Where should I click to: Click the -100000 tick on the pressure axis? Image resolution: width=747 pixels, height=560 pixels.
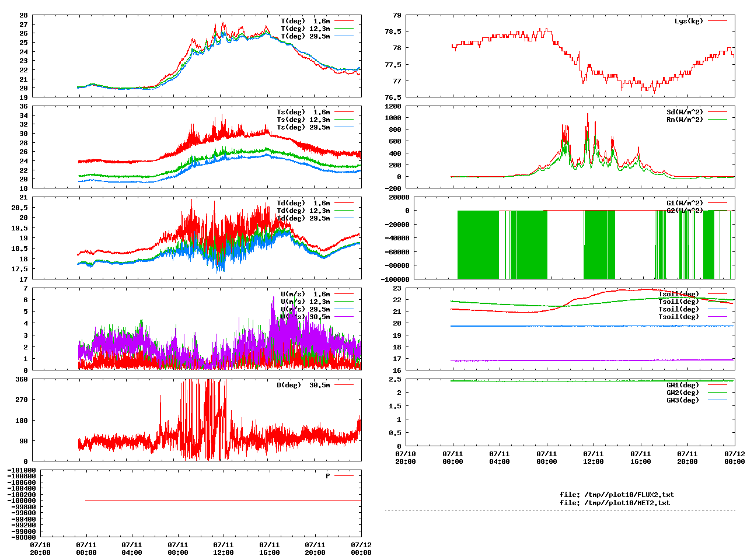pos(21,501)
